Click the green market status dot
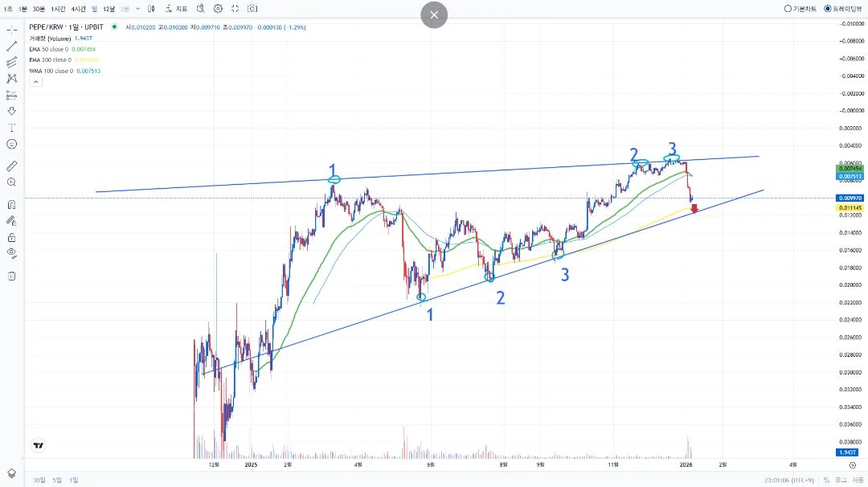This screenshot has width=868, height=487. point(115,27)
